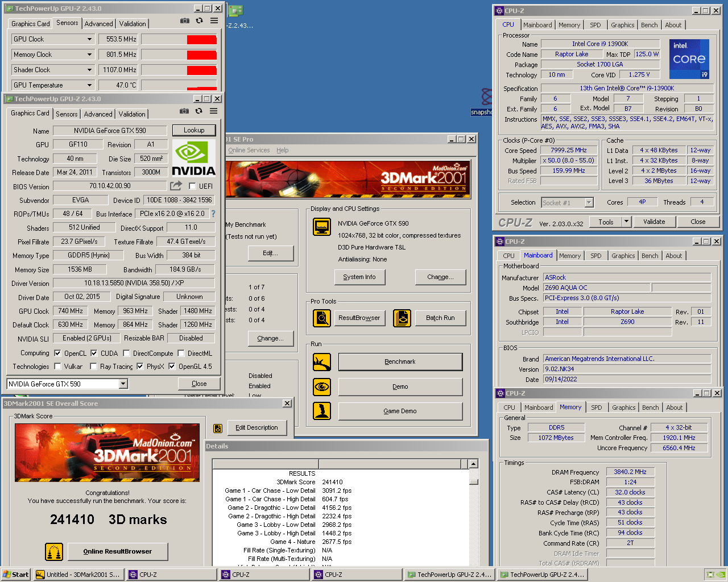Viewport: 728px width, 582px height.
Task: Open the Graphics tab in the CPU-Z Mainboard window
Action: [x=623, y=256]
